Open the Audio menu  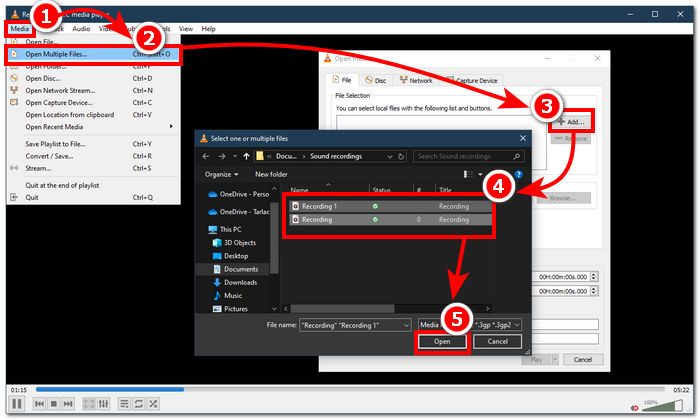point(81,29)
